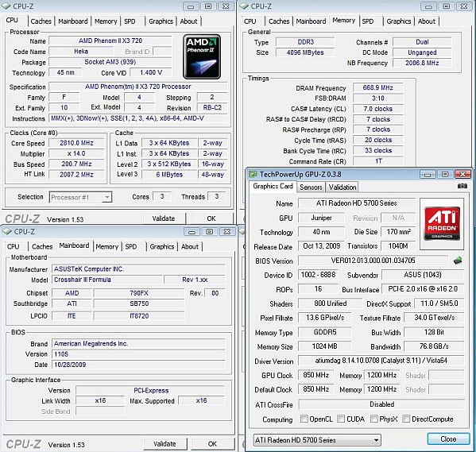Click the Close button in GPU-Z

(448, 439)
